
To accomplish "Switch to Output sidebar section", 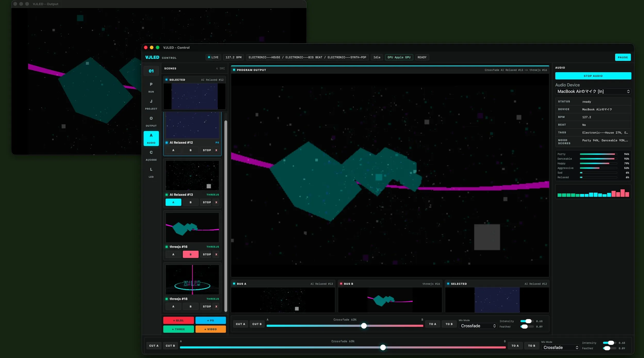I will 151,121.
